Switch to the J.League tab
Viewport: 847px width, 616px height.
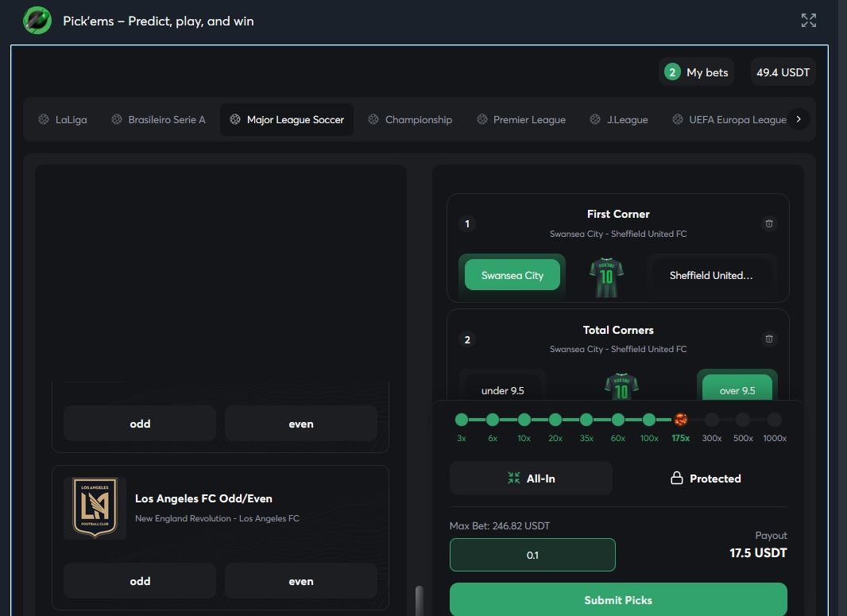619,119
